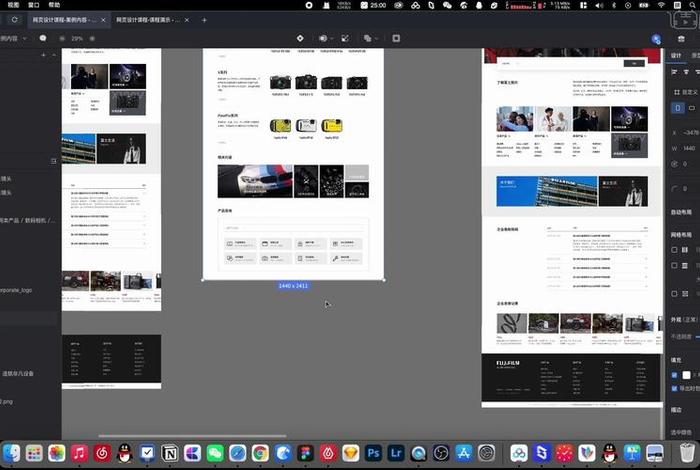
Task: Click the column grid icon under 网格布局
Action: coord(685,250)
